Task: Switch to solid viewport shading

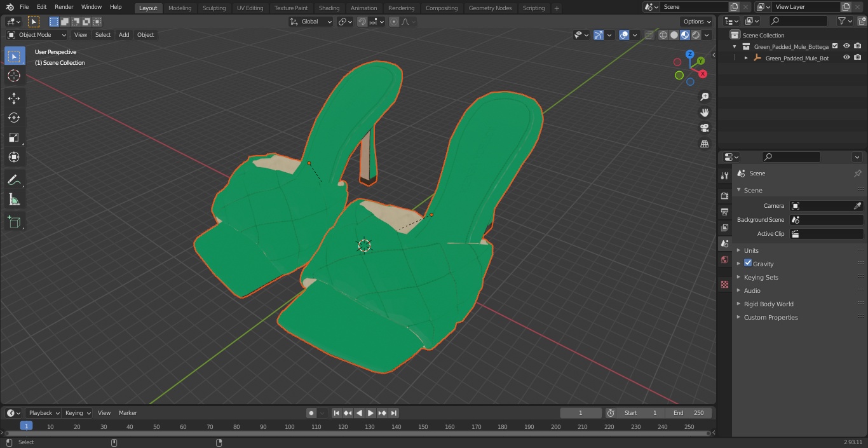Action: coord(674,35)
